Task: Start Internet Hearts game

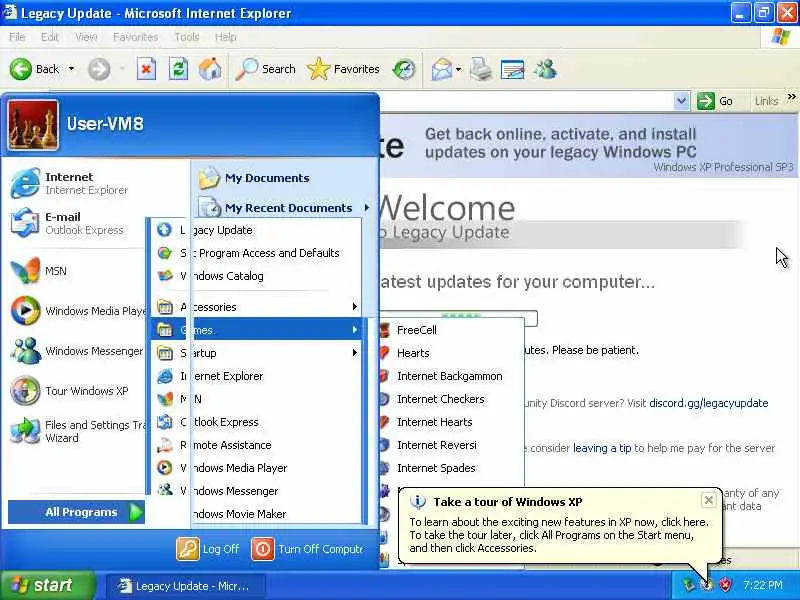Action: pyautogui.click(x=451, y=422)
